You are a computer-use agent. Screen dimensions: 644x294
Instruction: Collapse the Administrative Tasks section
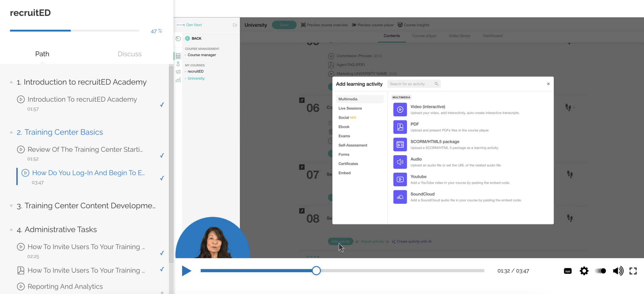[11, 230]
